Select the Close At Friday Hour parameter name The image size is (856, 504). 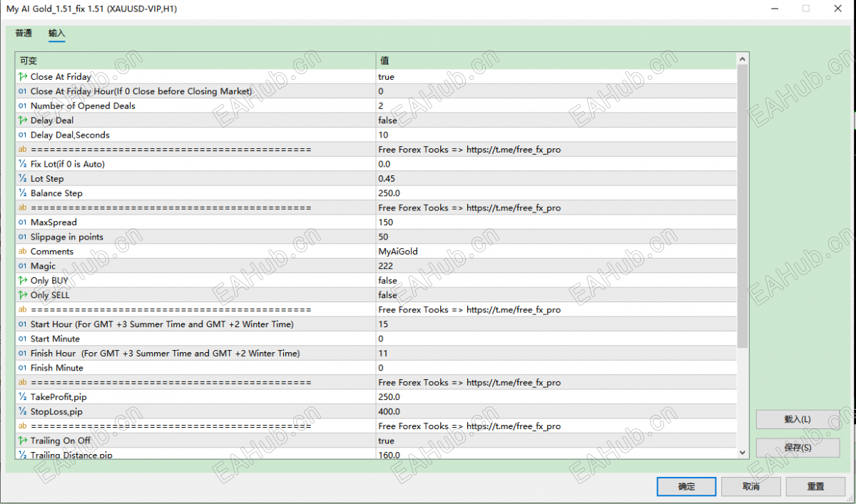click(141, 91)
